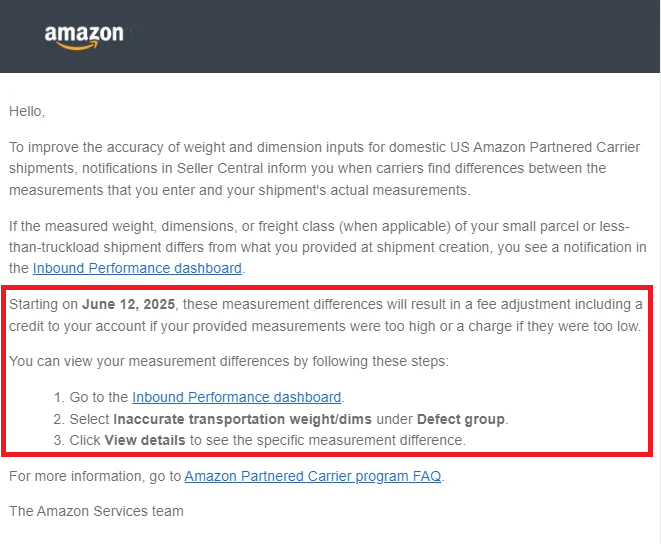The height and width of the screenshot is (544, 661).
Task: Click the "Go to the" text in step 1
Action: click(x=99, y=397)
